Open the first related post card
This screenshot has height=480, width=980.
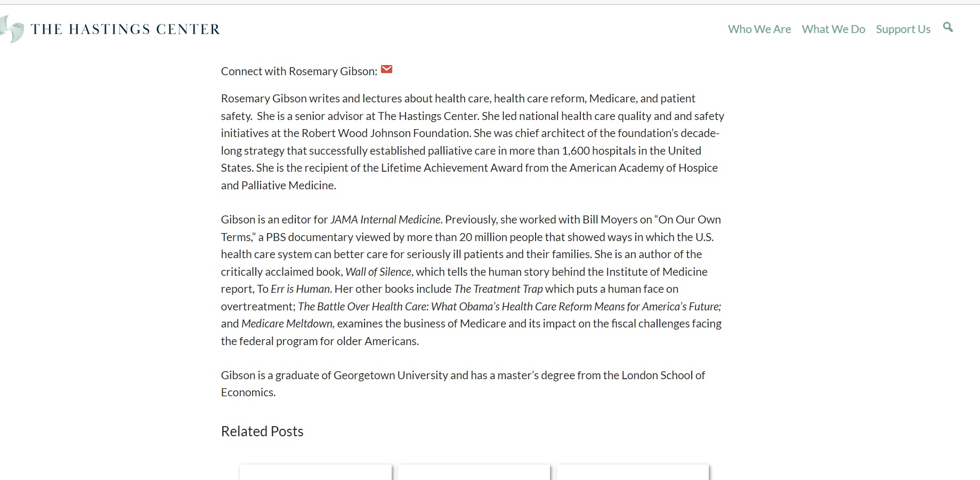tap(315, 473)
